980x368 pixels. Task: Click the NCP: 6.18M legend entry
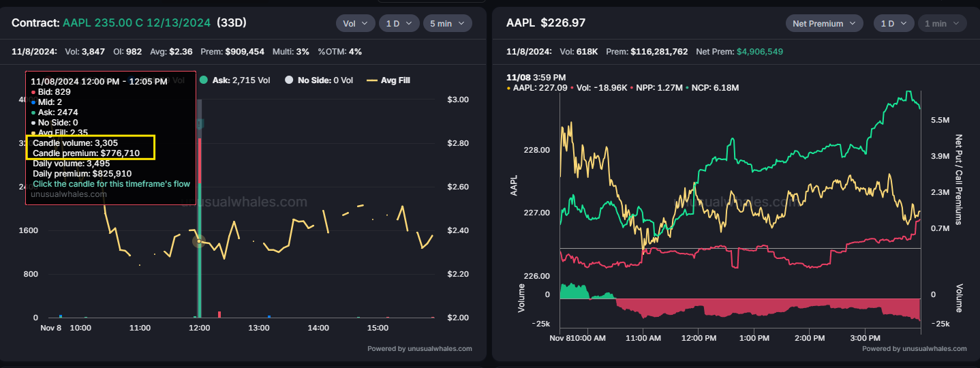[712, 88]
